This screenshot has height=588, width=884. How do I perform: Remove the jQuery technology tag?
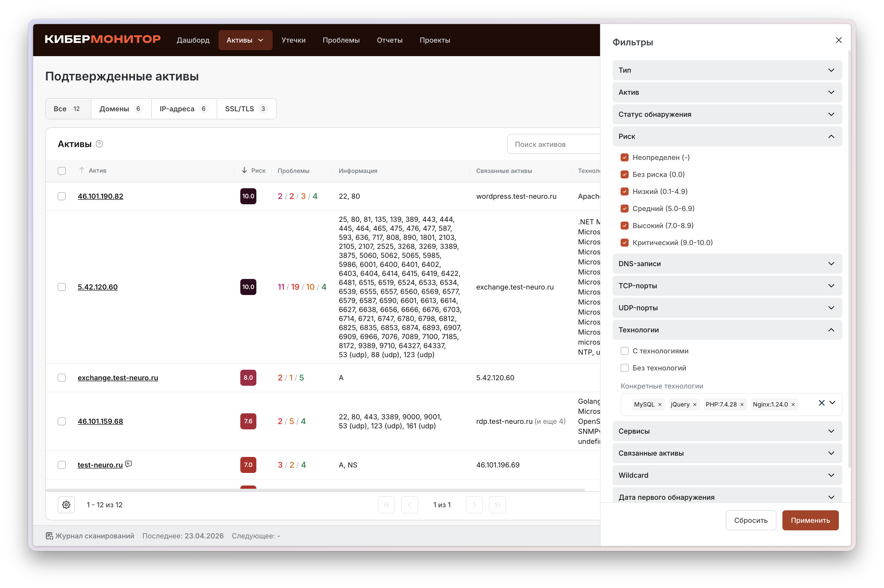pyautogui.click(x=695, y=404)
